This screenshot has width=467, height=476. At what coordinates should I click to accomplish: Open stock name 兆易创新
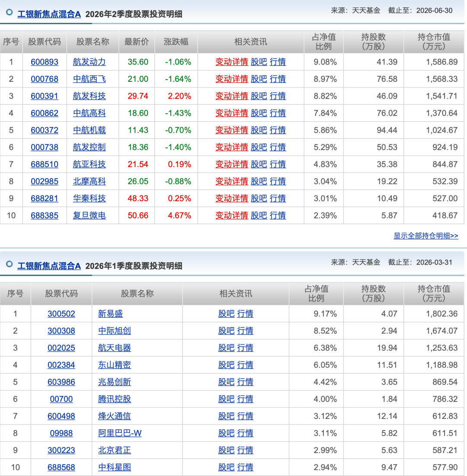coord(115,382)
